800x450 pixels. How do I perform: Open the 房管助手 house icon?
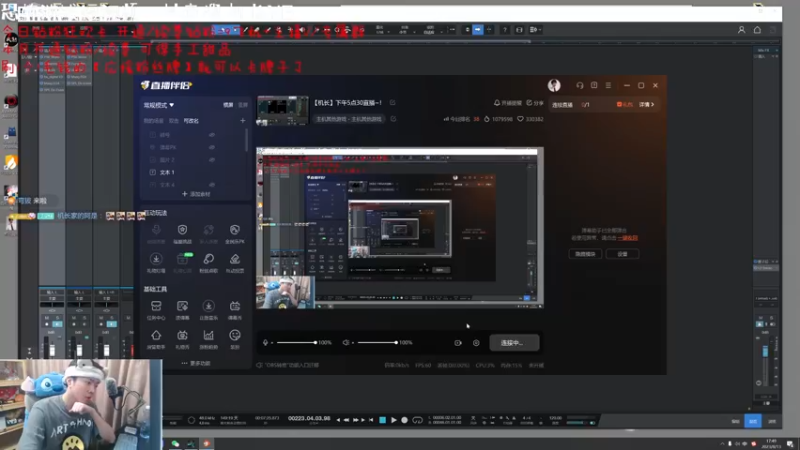[x=156, y=335]
